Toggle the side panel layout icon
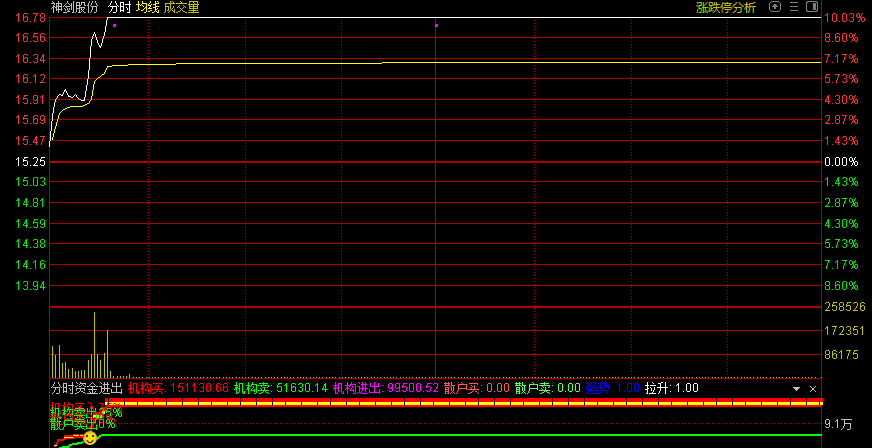Screen dimensions: 872x448 coord(810,7)
